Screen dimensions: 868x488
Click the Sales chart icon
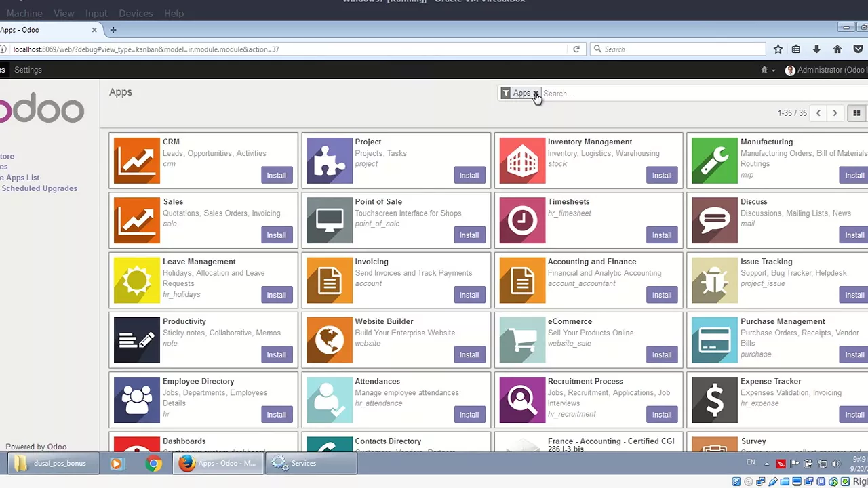pos(137,220)
